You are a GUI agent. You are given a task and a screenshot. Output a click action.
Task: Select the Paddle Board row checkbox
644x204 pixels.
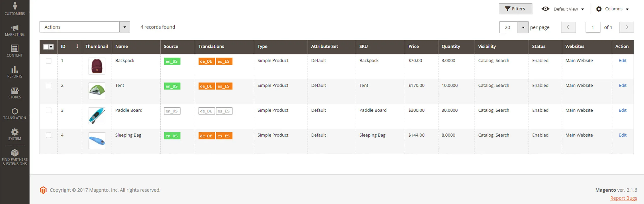[49, 110]
